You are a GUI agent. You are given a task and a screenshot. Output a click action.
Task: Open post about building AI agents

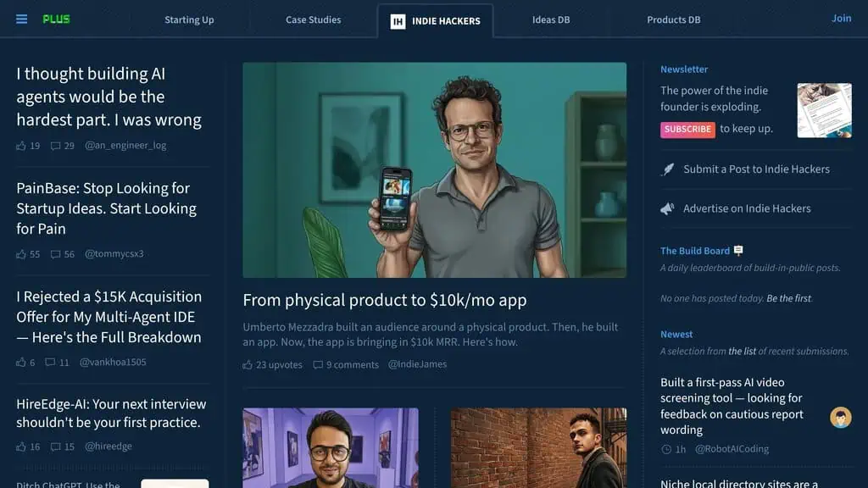(109, 97)
